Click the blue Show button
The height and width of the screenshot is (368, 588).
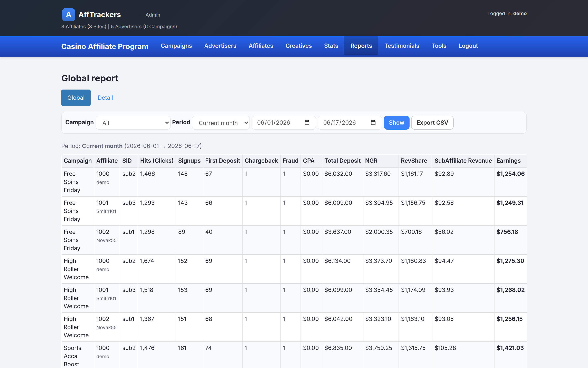pyautogui.click(x=396, y=123)
